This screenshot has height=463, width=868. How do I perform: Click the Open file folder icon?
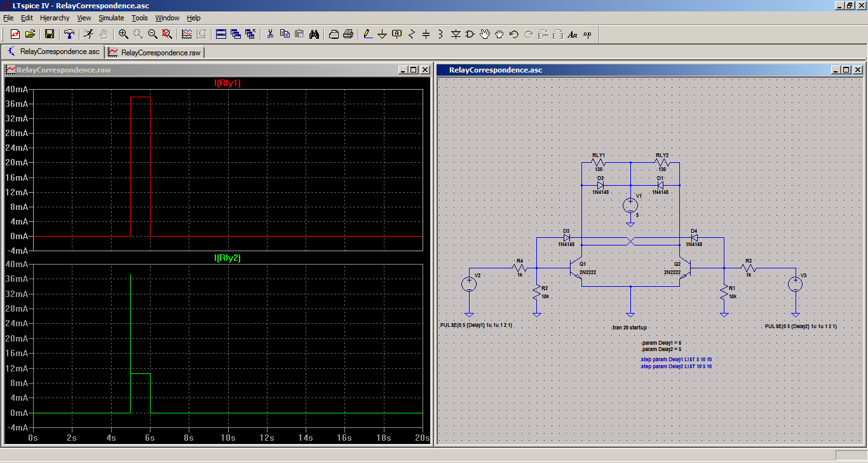(x=30, y=34)
